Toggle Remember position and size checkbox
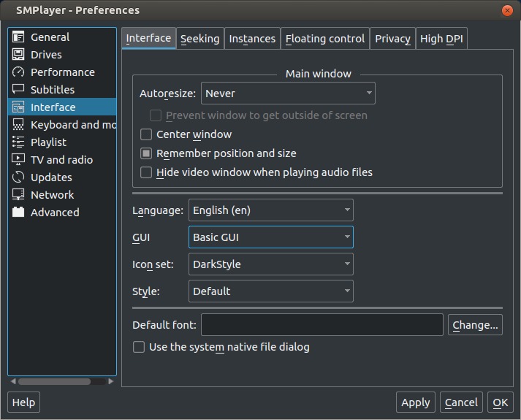The width and height of the screenshot is (521, 420). click(x=146, y=153)
